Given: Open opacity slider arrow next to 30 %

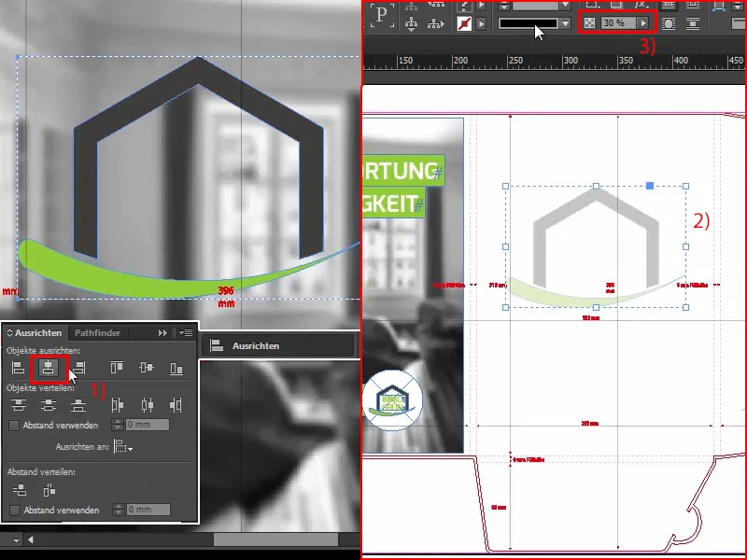Looking at the screenshot, I should pos(643,22).
